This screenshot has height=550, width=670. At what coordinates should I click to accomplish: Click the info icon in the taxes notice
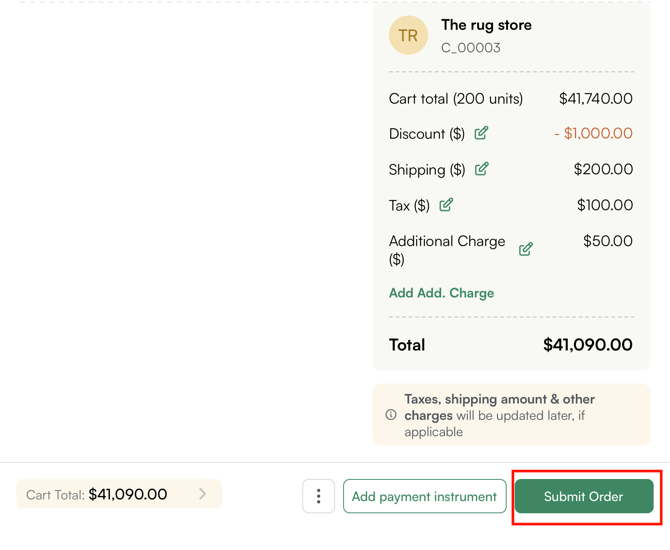(391, 415)
